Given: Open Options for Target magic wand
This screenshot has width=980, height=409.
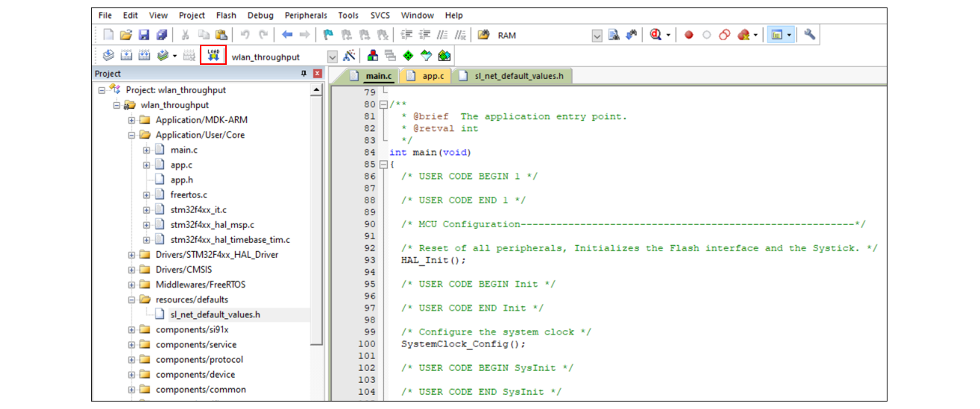Looking at the screenshot, I should pos(348,56).
